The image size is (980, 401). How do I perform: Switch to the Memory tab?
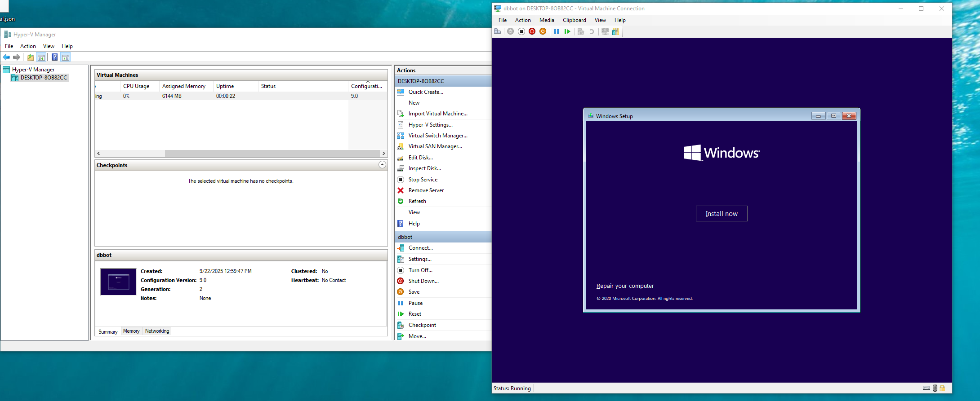click(x=131, y=331)
